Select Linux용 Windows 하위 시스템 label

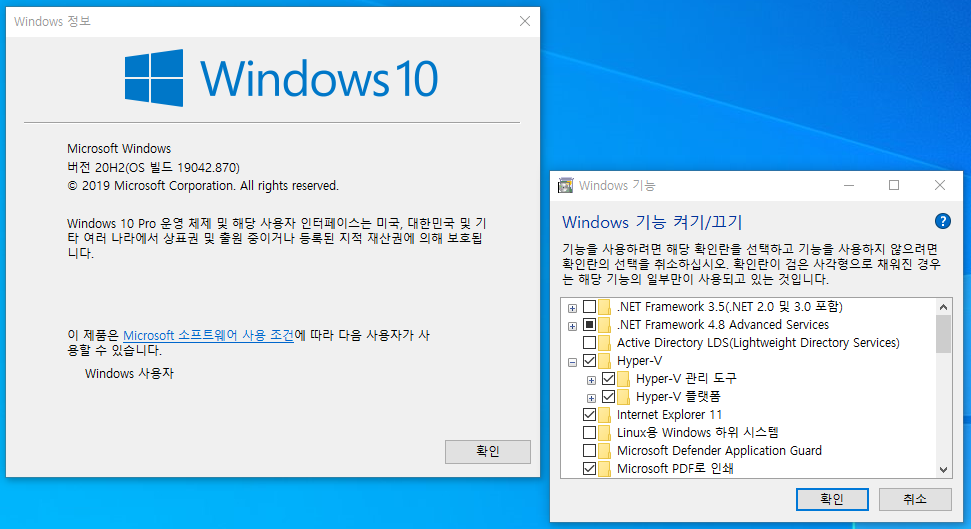click(698, 432)
